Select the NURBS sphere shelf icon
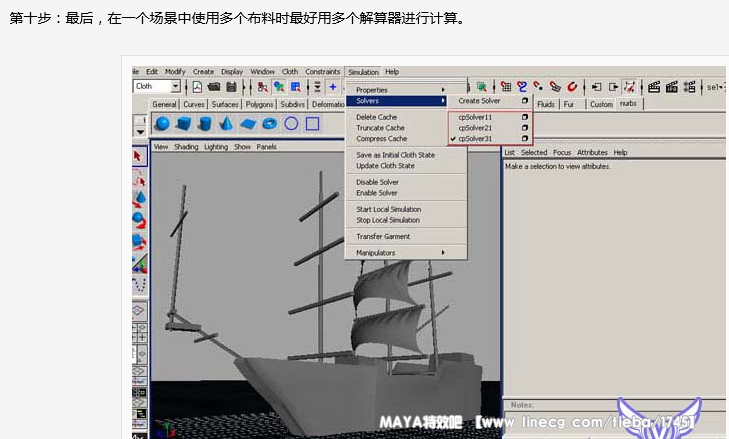729x439 pixels. point(162,124)
